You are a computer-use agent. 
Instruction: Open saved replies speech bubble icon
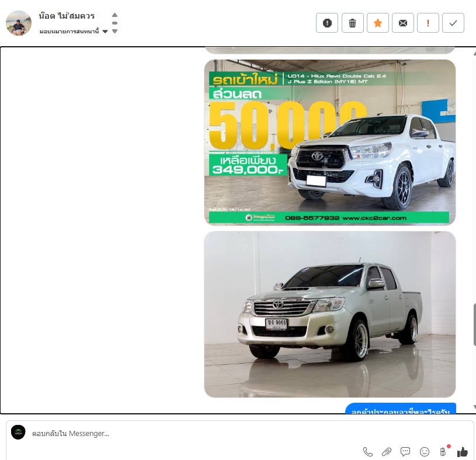pyautogui.click(x=405, y=451)
